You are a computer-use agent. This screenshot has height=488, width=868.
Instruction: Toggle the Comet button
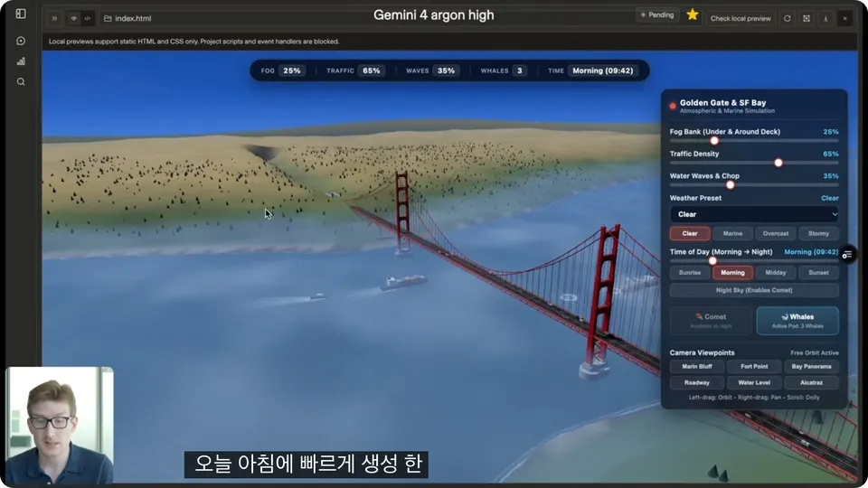(711, 320)
